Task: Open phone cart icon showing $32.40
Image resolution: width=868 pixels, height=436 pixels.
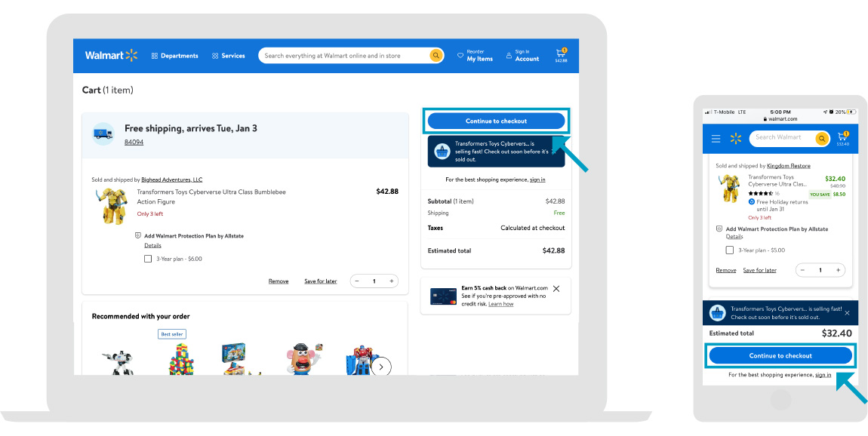Action: (842, 138)
